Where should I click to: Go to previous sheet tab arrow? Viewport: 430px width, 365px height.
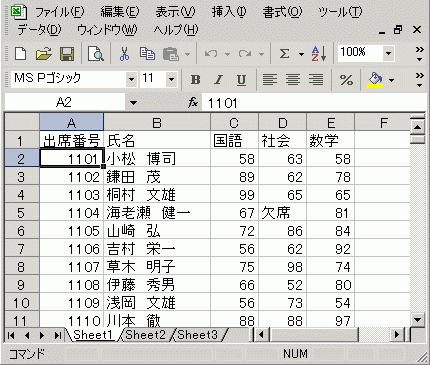click(27, 335)
